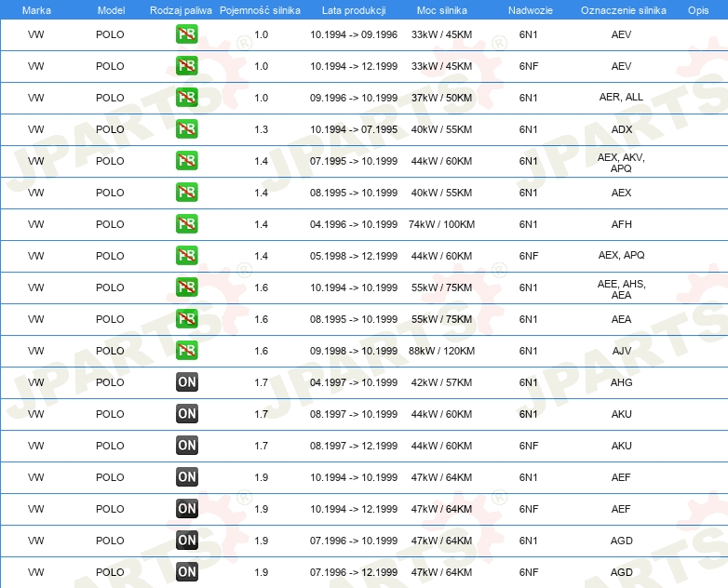728x588 pixels.
Task: Click the 1.7 capacity in the AHG row
Action: click(x=261, y=382)
